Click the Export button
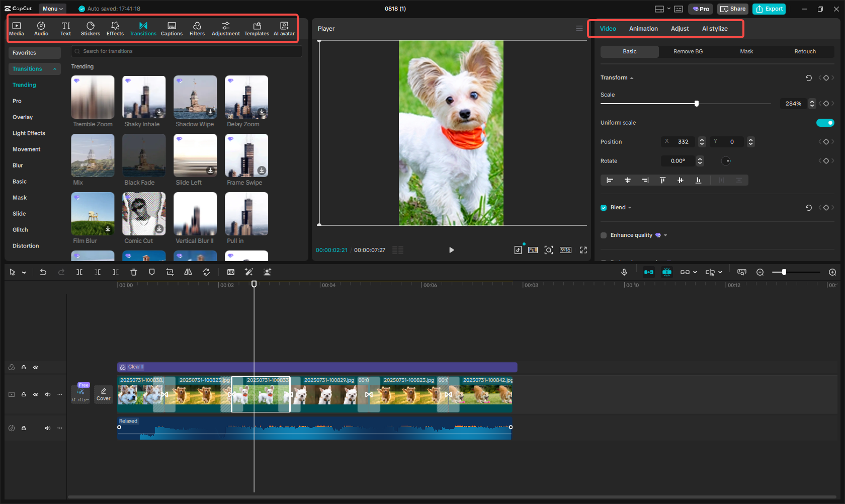 click(769, 9)
